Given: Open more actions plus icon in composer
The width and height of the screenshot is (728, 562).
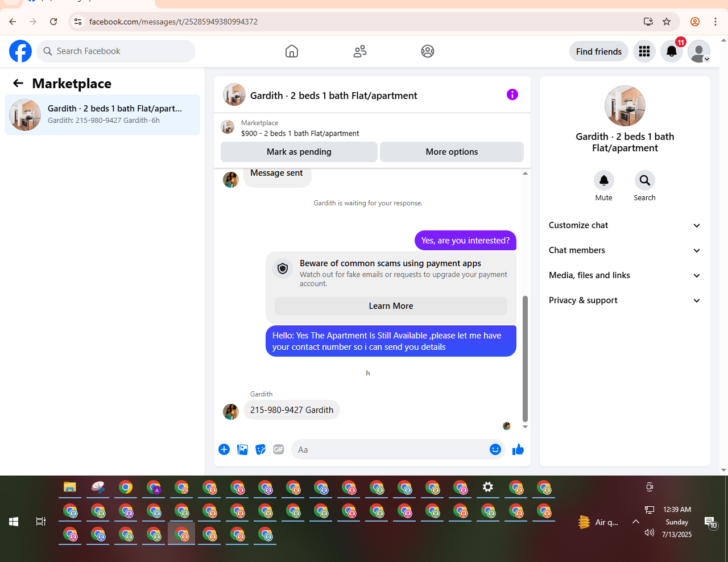Looking at the screenshot, I should 224,449.
